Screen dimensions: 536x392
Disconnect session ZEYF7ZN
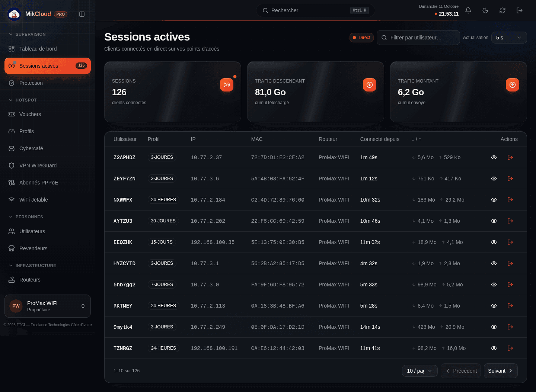point(510,179)
